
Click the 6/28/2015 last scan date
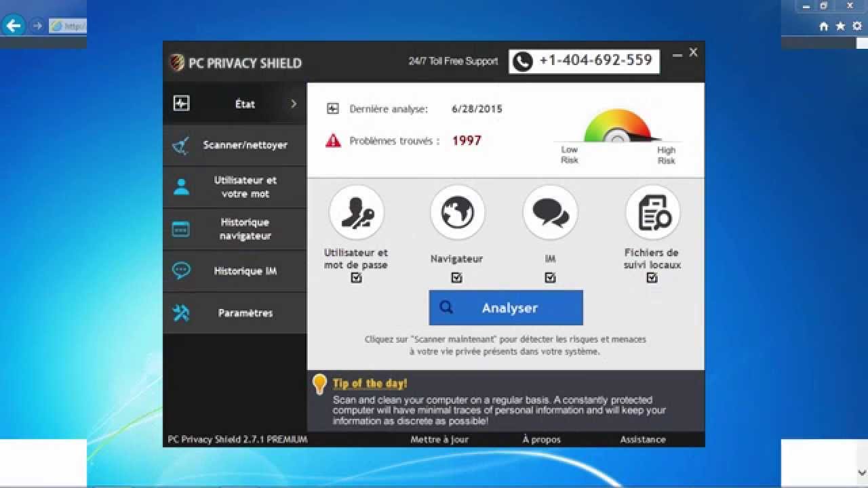(x=477, y=108)
